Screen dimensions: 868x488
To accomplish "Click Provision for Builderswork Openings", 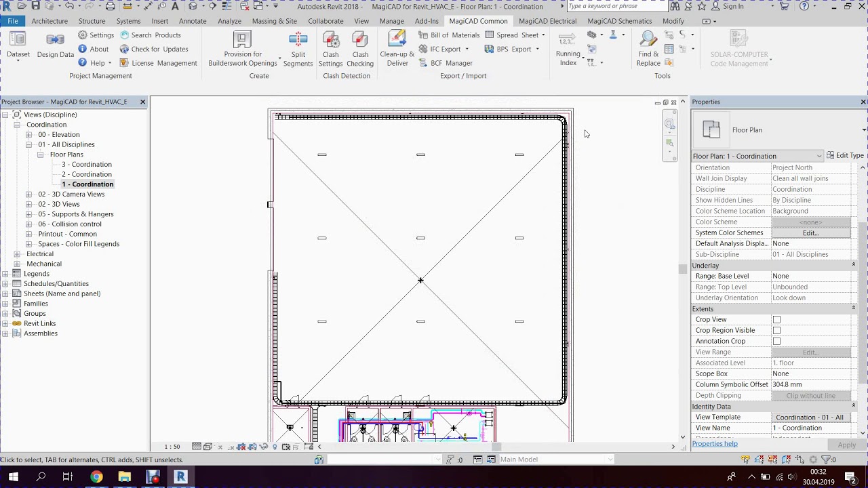I will 243,49.
